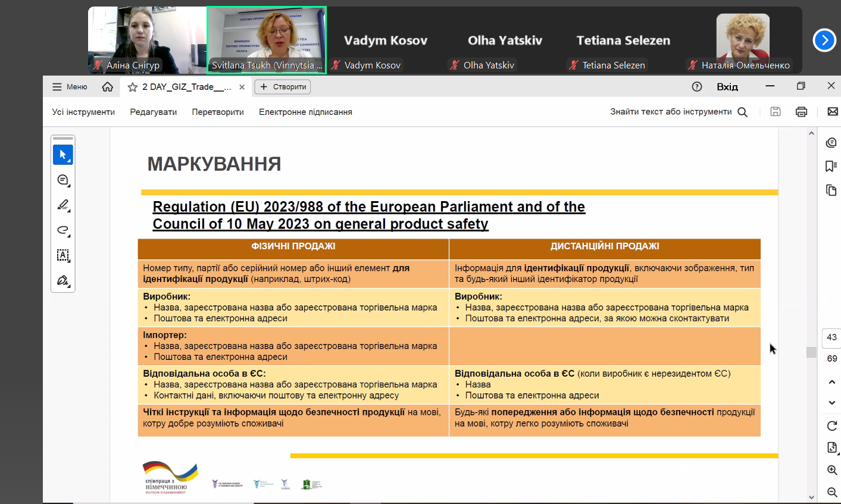This screenshot has width=841, height=504.
Task: Click the drag handle atop the tool palette
Action: click(x=63, y=139)
